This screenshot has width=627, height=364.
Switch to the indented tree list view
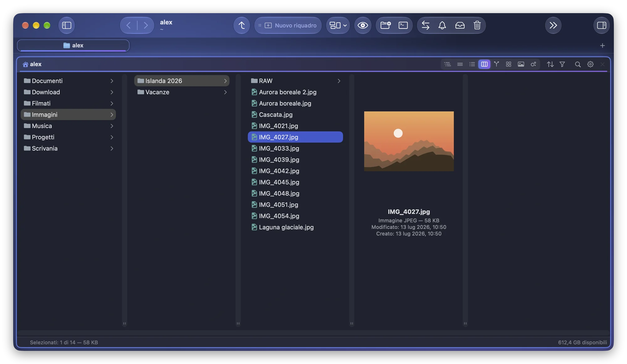coord(447,64)
